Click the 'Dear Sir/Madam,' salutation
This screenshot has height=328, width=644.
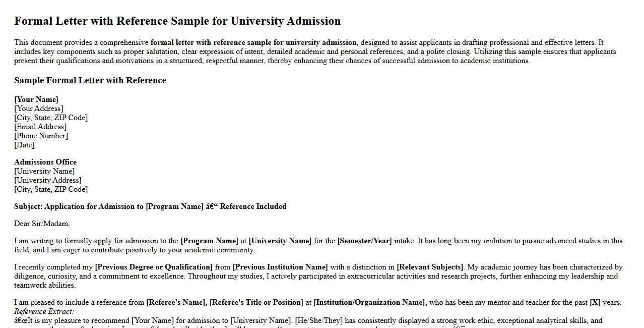tap(42, 224)
